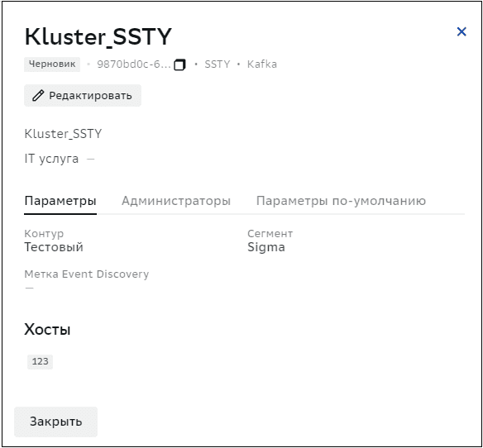Open the Редактировать edit button
The image size is (483, 448).
point(83,96)
